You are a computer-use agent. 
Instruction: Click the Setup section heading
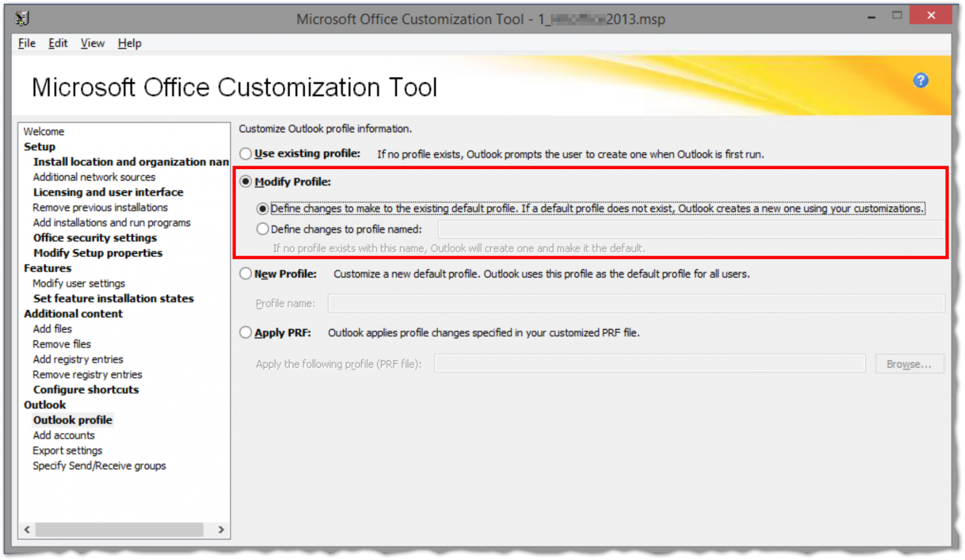point(39,146)
